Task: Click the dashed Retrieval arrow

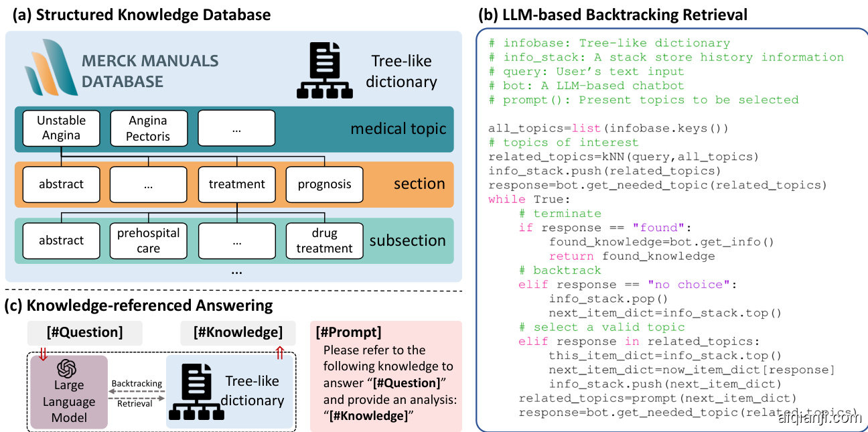Action: click(x=137, y=398)
